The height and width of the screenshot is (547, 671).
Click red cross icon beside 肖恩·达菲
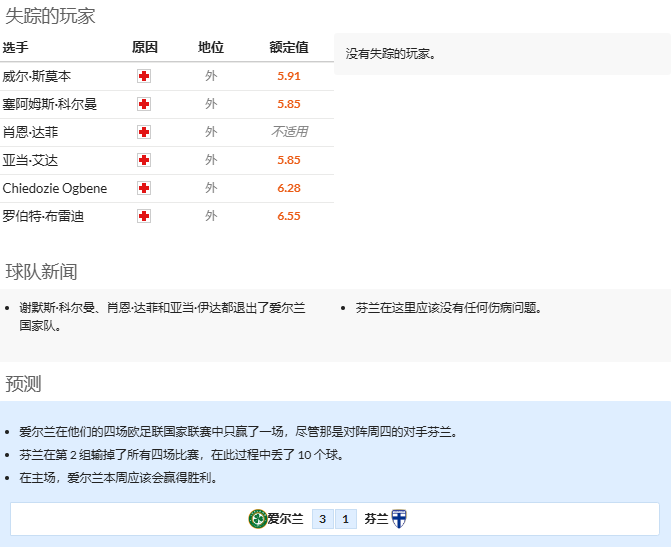[x=144, y=132]
